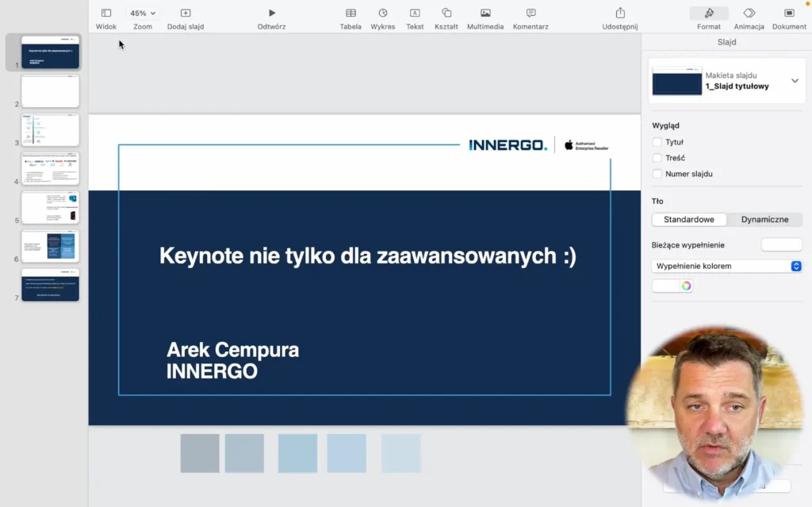Viewport: 812px width, 507px height.
Task: Open the Bieżące wypełnienie fill preview
Action: click(x=781, y=244)
